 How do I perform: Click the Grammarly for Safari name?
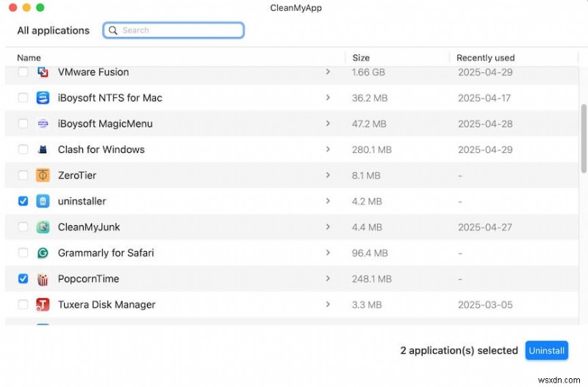click(x=106, y=253)
